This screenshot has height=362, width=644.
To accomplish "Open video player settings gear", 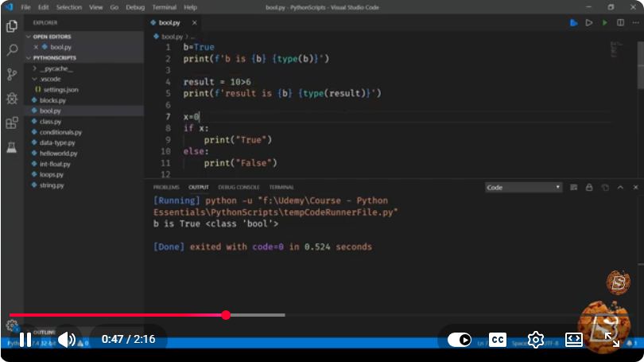I will coord(536,340).
